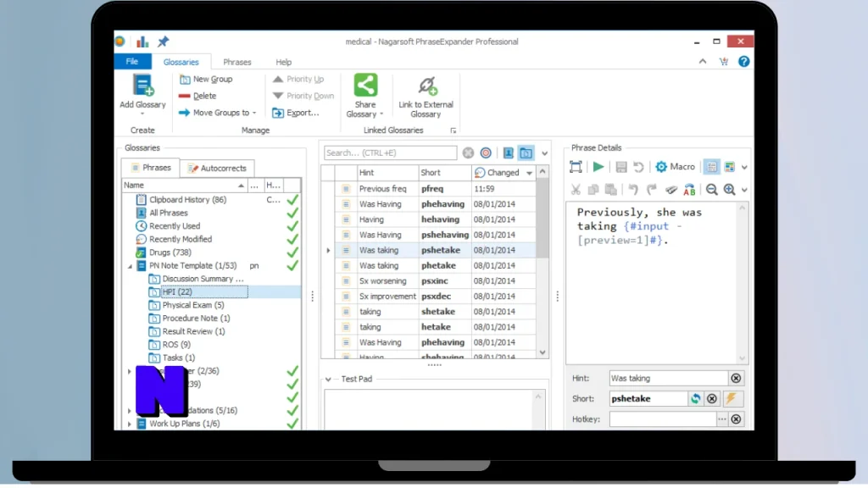Select the Autocorrects tab
Viewport: 868px width, 488px height.
[x=217, y=169]
